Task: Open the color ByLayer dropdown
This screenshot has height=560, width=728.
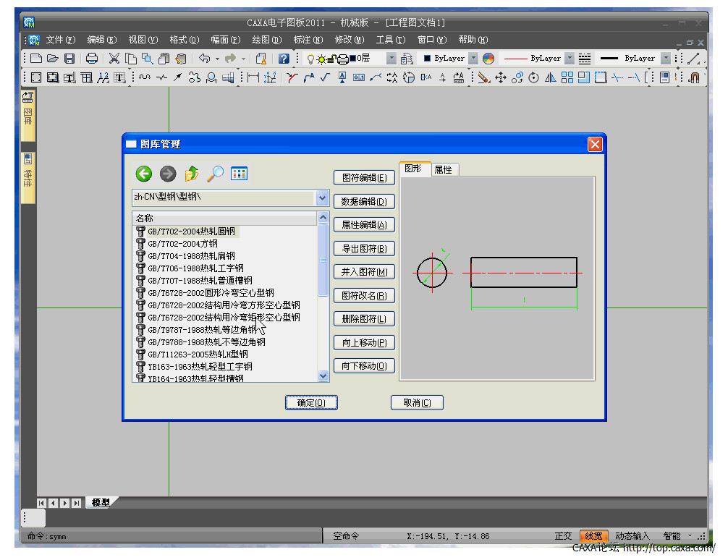Action: [x=473, y=59]
